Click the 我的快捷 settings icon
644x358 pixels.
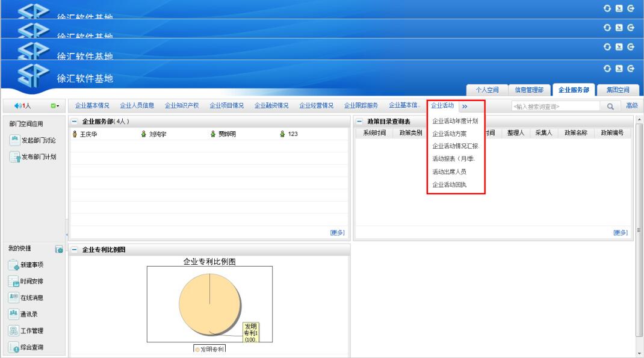59,249
